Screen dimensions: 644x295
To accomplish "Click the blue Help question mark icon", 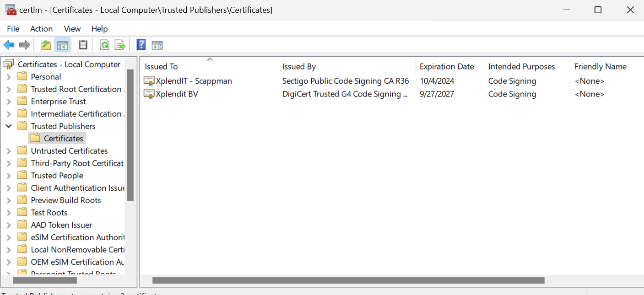I will [141, 45].
